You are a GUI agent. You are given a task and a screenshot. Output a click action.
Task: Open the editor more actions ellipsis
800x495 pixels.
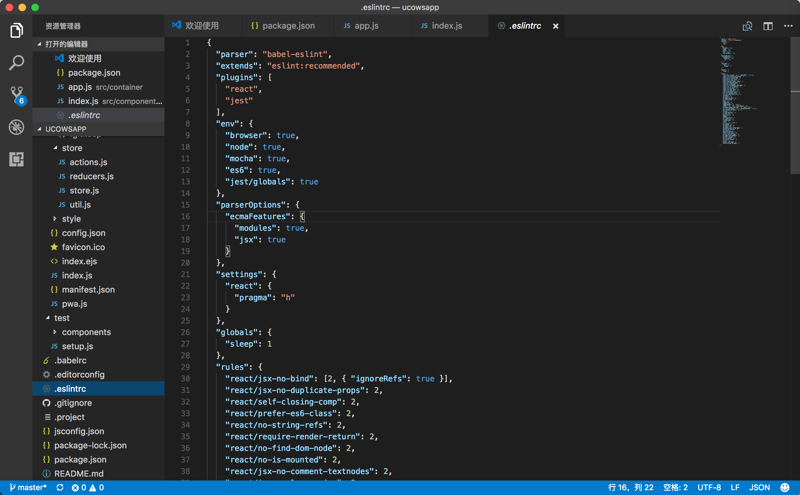[x=788, y=26]
